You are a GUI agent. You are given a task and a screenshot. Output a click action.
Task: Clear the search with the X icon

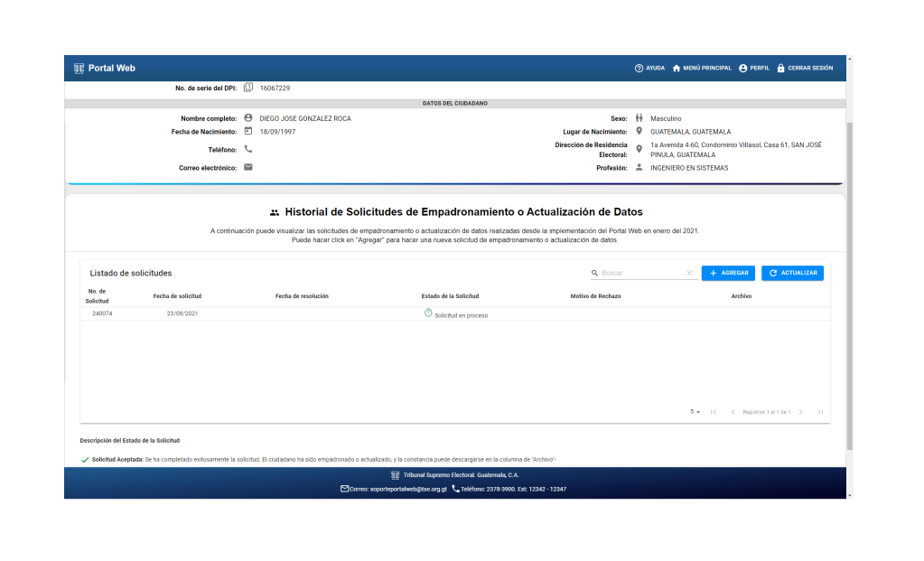(689, 273)
